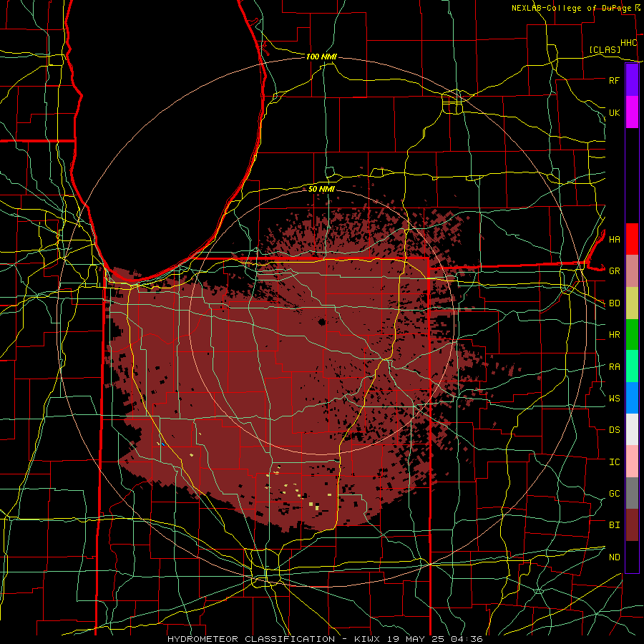
Task: Click the IC legend label
Action: pos(615,462)
